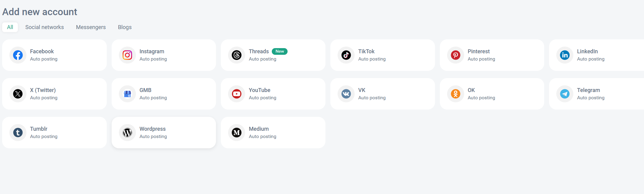This screenshot has height=194, width=644.
Task: Click the GMB storefront icon
Action: 127,94
